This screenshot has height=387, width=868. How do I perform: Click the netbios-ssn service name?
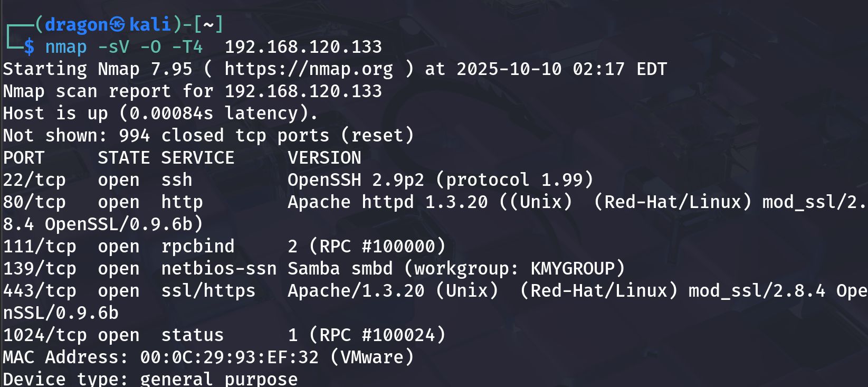coord(219,269)
